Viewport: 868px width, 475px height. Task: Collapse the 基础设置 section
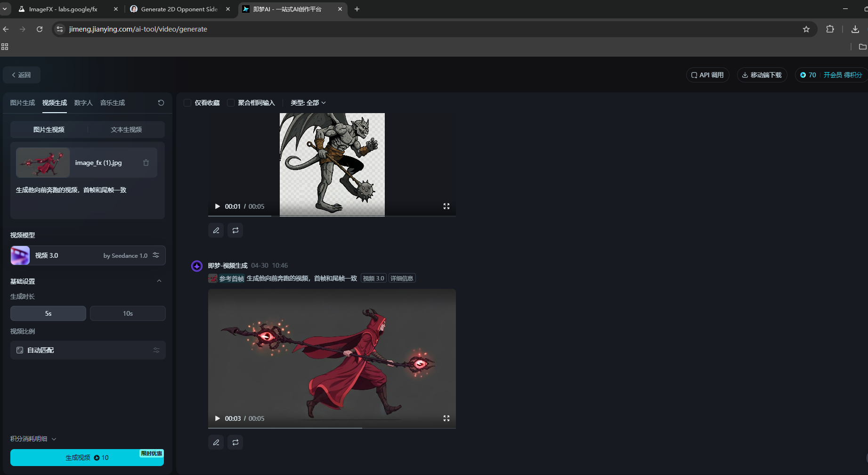coord(159,281)
